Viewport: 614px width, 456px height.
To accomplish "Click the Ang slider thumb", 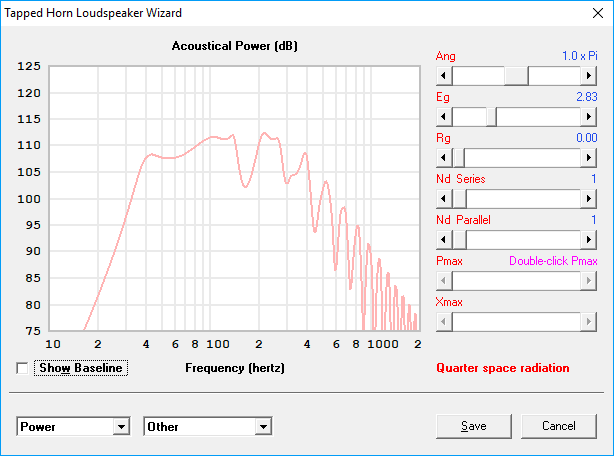I will [x=516, y=76].
